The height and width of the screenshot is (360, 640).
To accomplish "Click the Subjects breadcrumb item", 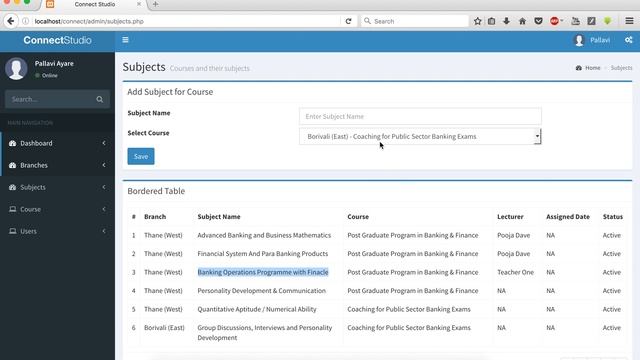I will tap(621, 68).
